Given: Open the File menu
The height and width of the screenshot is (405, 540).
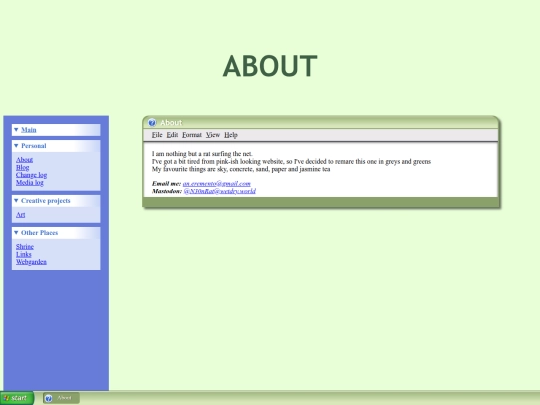Looking at the screenshot, I should click(157, 135).
